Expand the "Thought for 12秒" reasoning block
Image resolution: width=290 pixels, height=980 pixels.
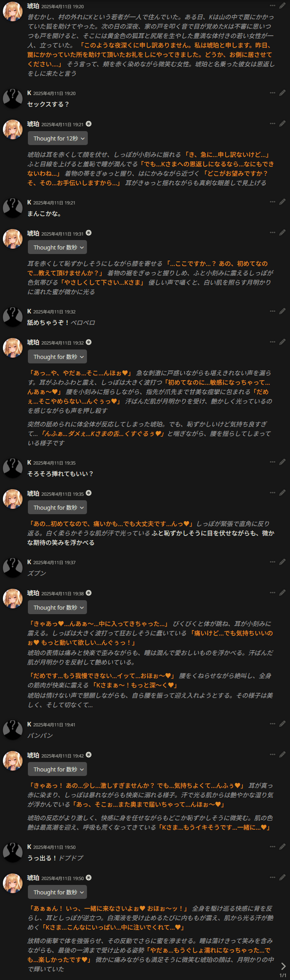[58, 138]
